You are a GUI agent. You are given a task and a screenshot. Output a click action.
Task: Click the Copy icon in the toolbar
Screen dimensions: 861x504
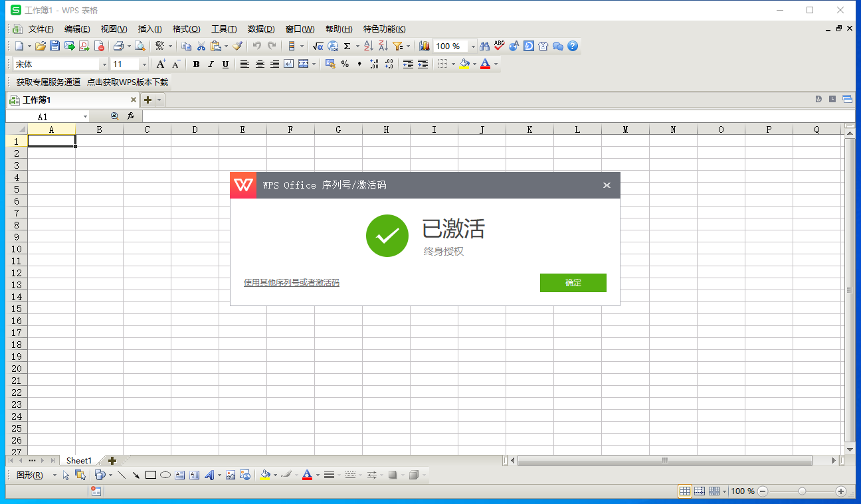pos(187,46)
